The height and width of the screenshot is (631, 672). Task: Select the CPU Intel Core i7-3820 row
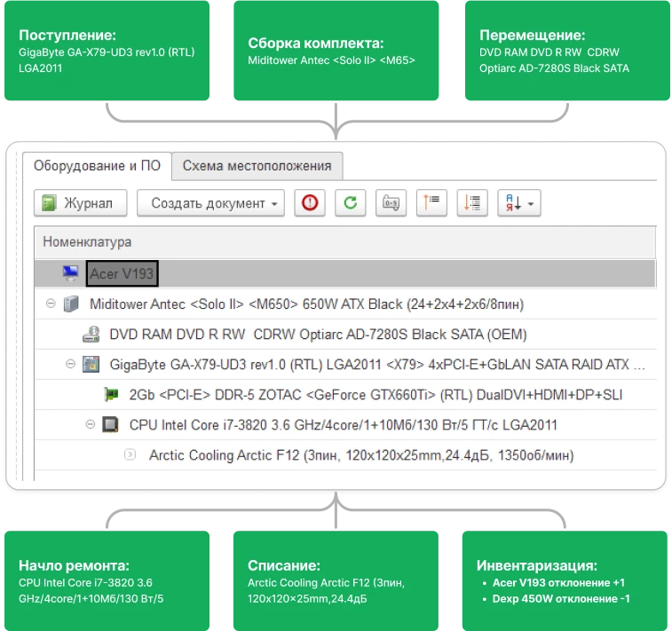pyautogui.click(x=345, y=425)
